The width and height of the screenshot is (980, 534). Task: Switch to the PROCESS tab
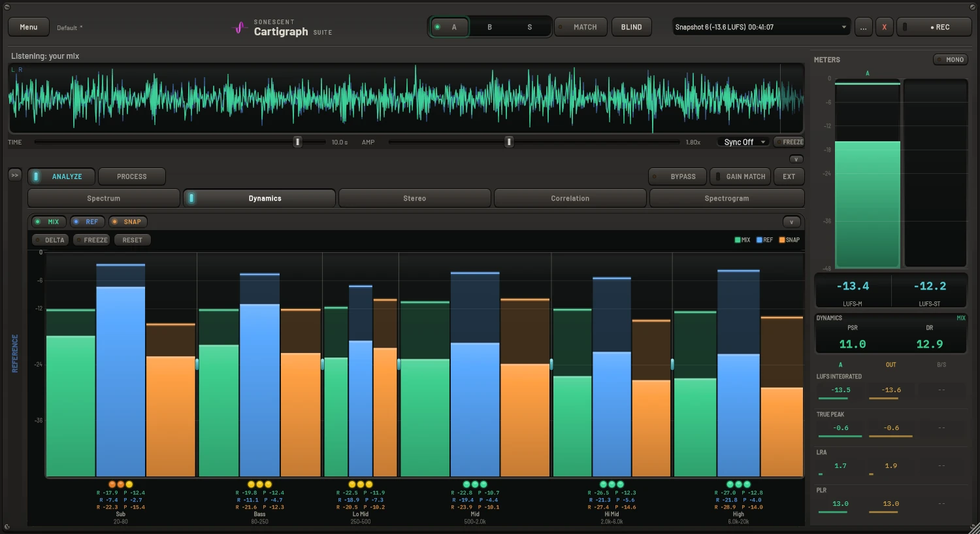131,176
